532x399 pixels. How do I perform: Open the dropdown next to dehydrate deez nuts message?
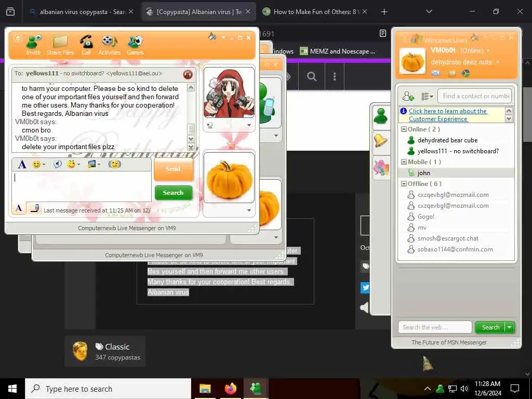coord(498,62)
